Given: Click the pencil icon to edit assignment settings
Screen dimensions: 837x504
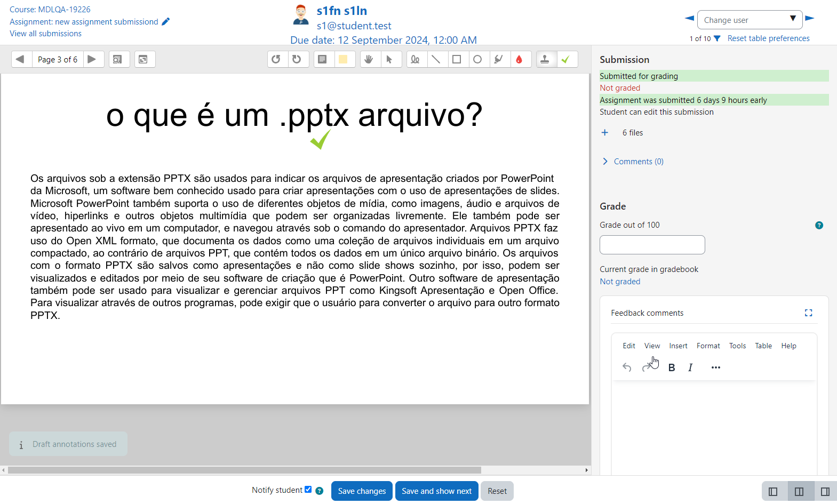Looking at the screenshot, I should [165, 22].
